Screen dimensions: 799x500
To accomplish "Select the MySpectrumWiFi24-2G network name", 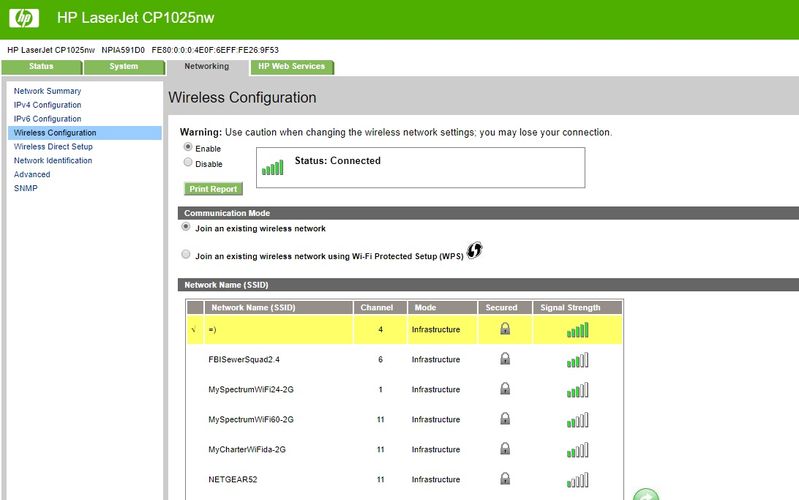I will (251, 389).
